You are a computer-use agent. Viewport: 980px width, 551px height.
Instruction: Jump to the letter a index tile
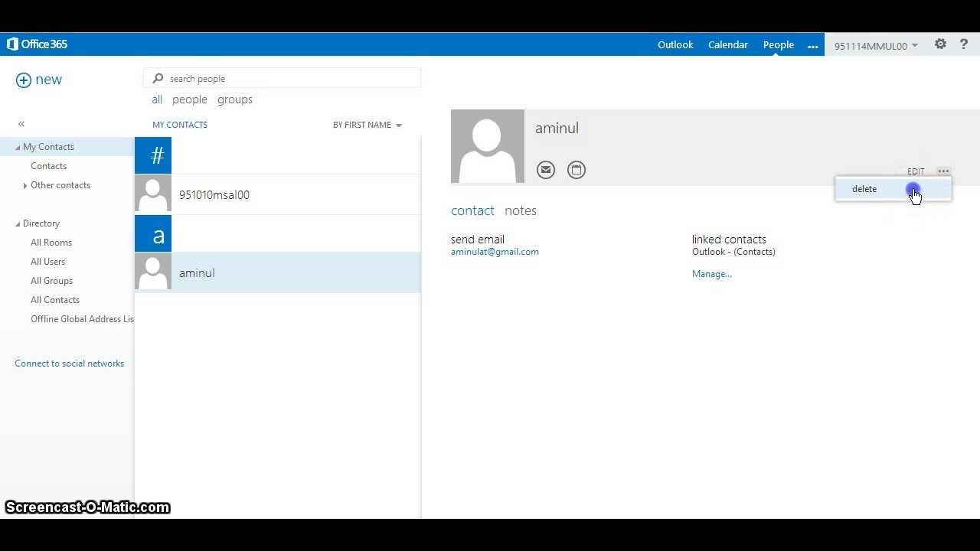153,233
